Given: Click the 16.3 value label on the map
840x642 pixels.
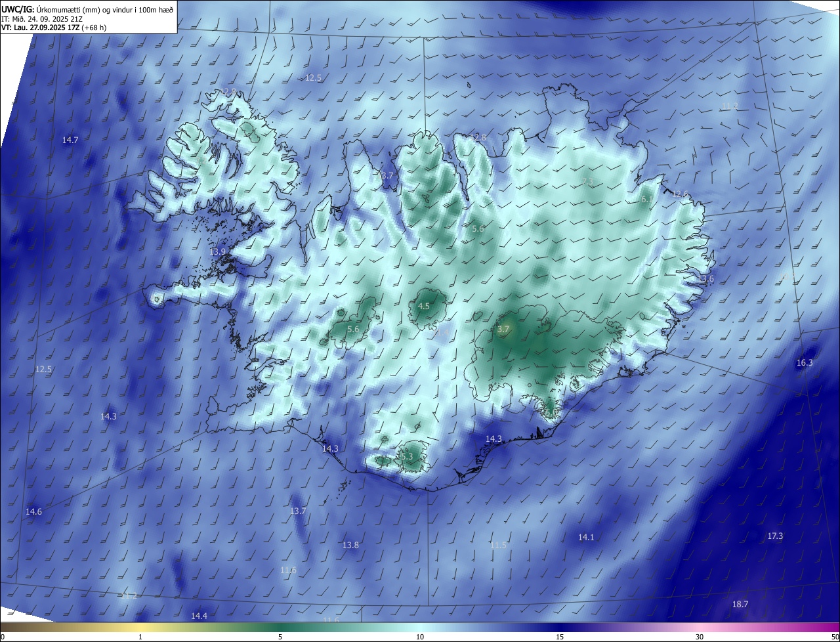Looking at the screenshot, I should (x=805, y=363).
